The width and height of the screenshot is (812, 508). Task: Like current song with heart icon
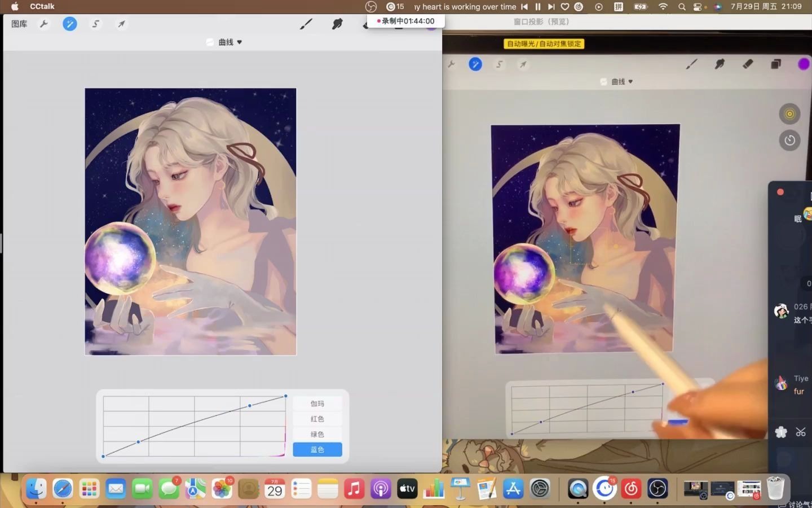[x=565, y=7]
